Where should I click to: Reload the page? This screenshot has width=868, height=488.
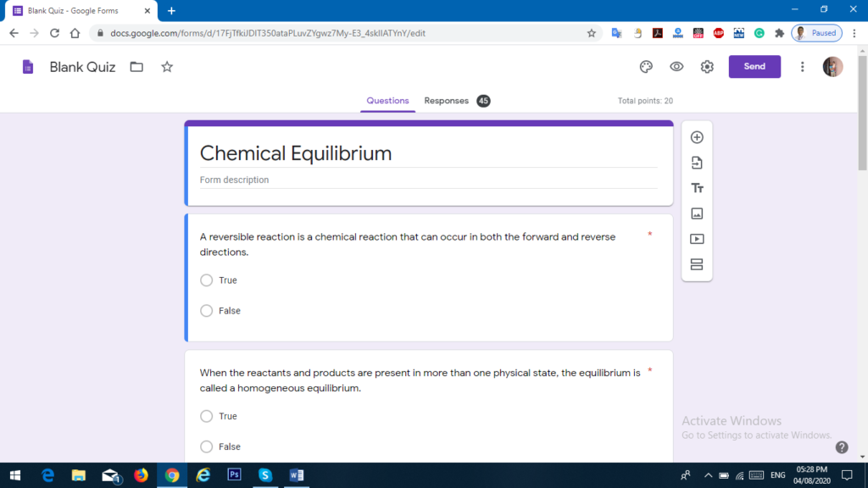coord(54,33)
